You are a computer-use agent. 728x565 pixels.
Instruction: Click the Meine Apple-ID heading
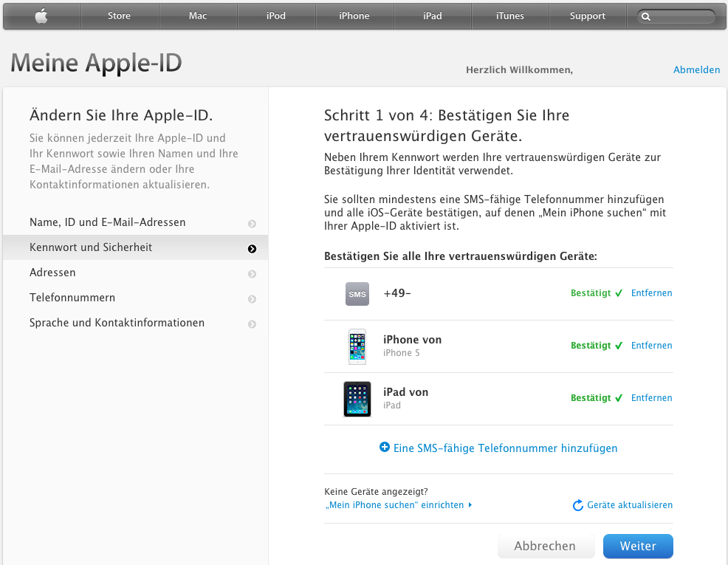point(96,63)
